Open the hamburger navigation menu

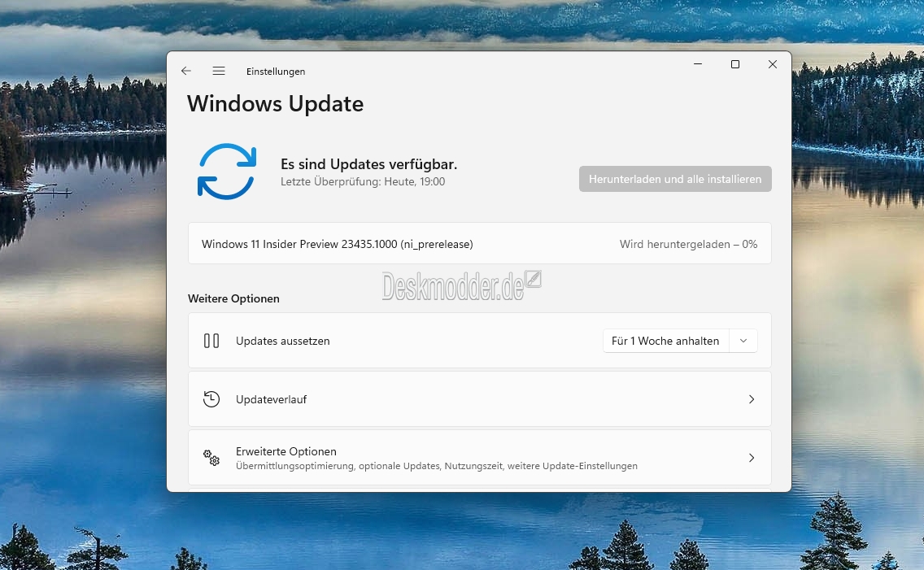[219, 71]
